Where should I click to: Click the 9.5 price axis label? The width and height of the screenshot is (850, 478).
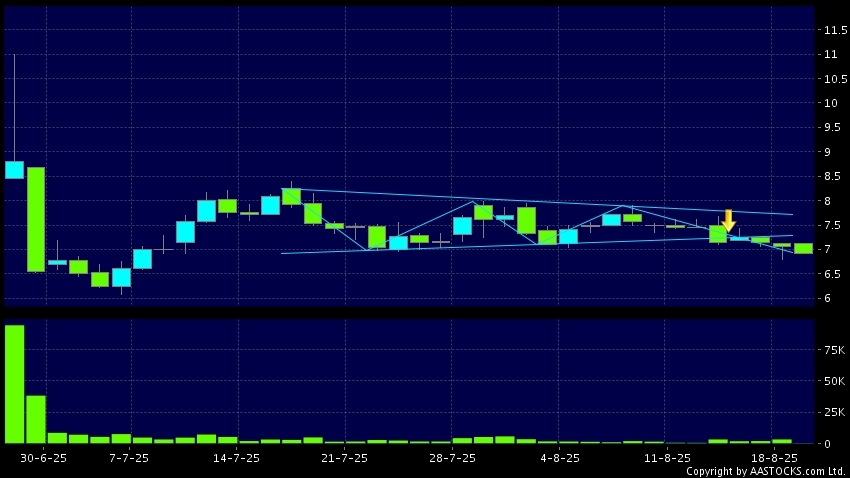pos(832,127)
